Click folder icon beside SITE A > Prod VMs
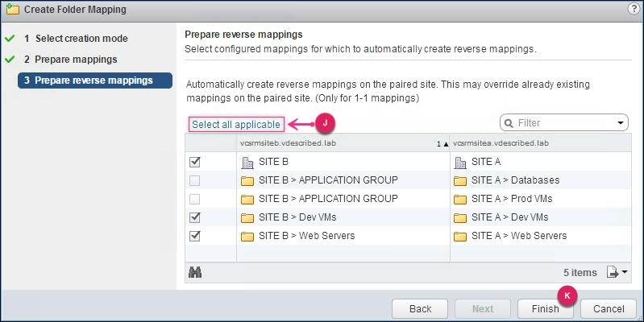The width and height of the screenshot is (644, 322). [460, 200]
